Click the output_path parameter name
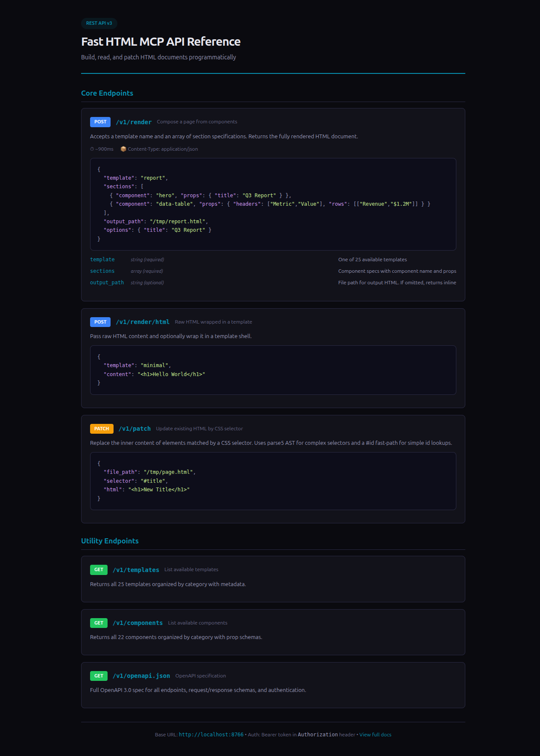This screenshot has width=540, height=756. [107, 283]
